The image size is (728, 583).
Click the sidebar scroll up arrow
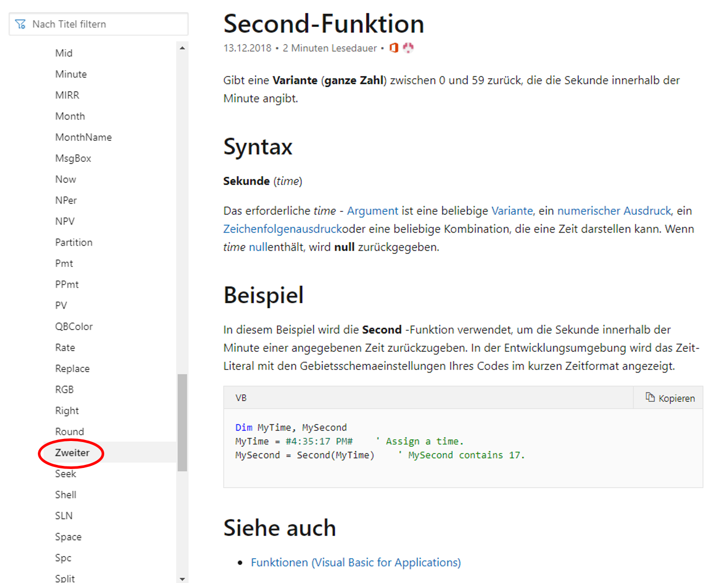tap(182, 48)
